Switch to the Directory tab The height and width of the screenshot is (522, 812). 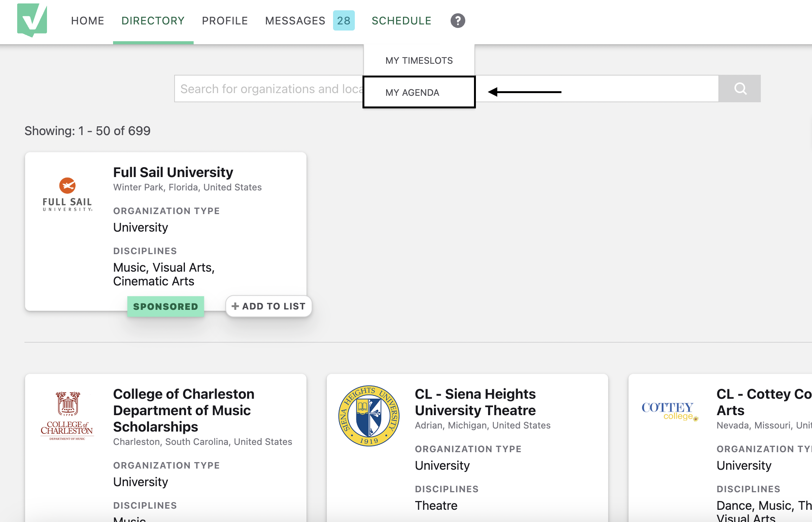tap(153, 21)
